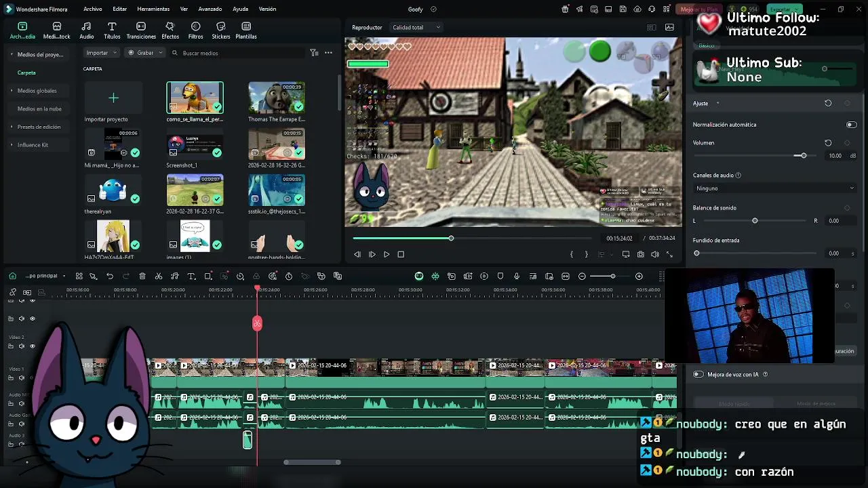Expand the Ajuste section arrow

(717, 104)
